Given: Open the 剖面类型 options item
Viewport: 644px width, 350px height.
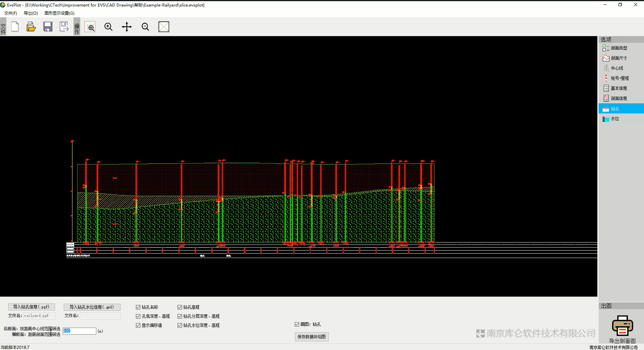Looking at the screenshot, I should pyautogui.click(x=618, y=48).
